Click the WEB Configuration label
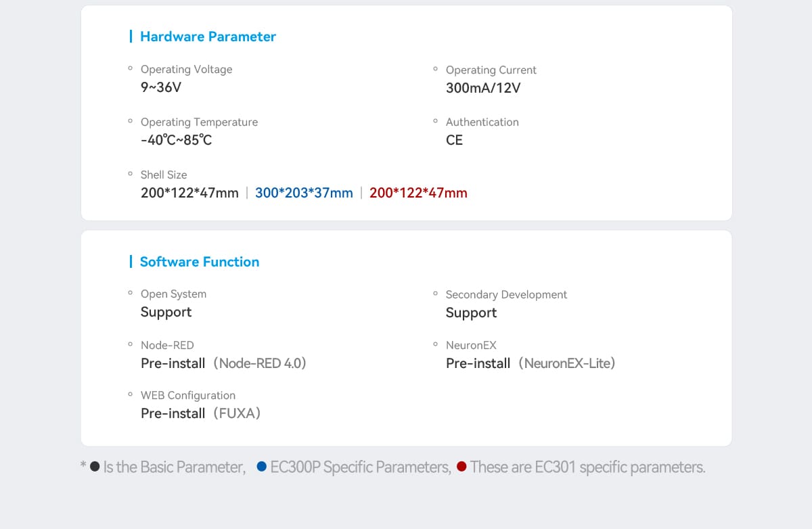Viewport: 812px width, 529px height. point(187,395)
